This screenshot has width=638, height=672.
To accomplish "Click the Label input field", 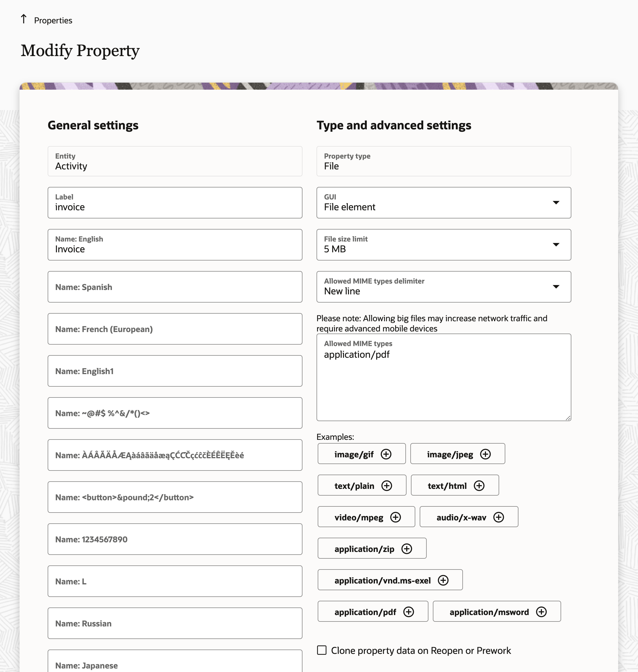I will click(175, 203).
